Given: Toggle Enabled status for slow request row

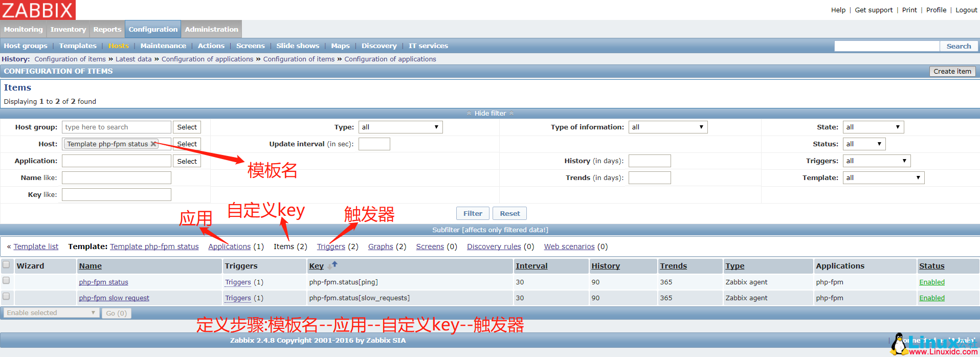Looking at the screenshot, I should coord(932,298).
